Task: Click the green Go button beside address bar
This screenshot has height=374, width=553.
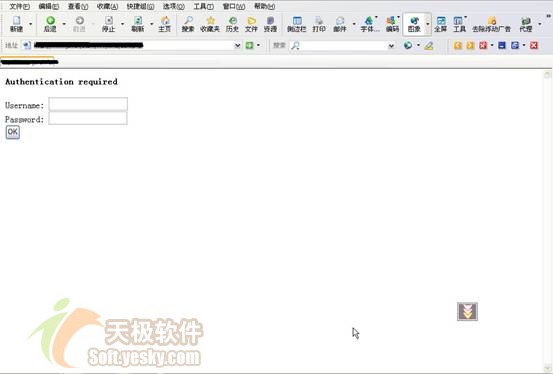Action: 249,45
